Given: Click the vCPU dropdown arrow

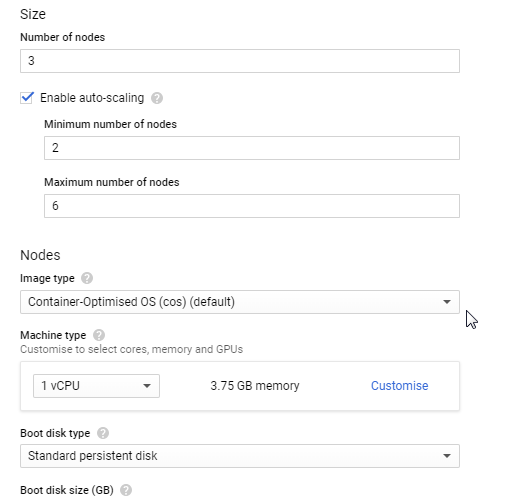Looking at the screenshot, I should coord(147,386).
